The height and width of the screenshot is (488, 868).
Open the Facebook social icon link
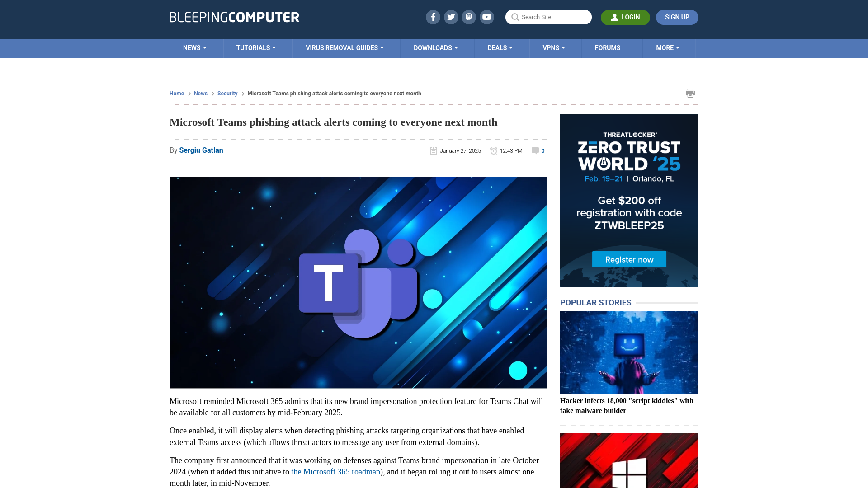pos(433,17)
